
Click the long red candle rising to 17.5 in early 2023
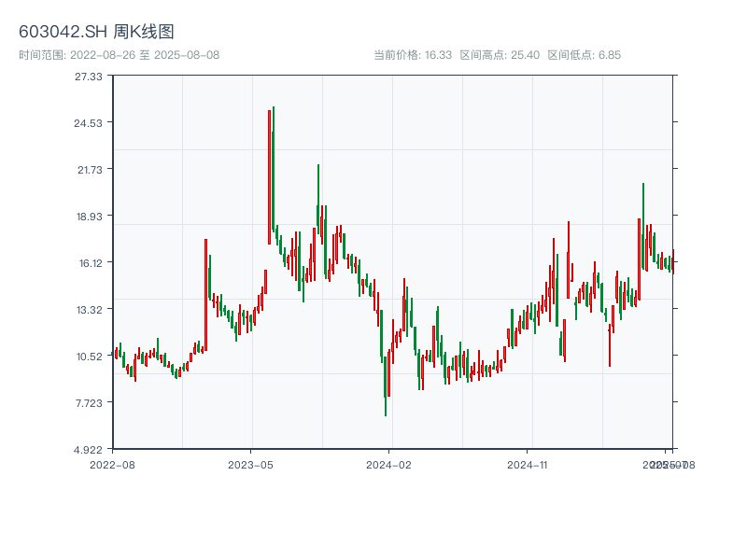coord(205,295)
